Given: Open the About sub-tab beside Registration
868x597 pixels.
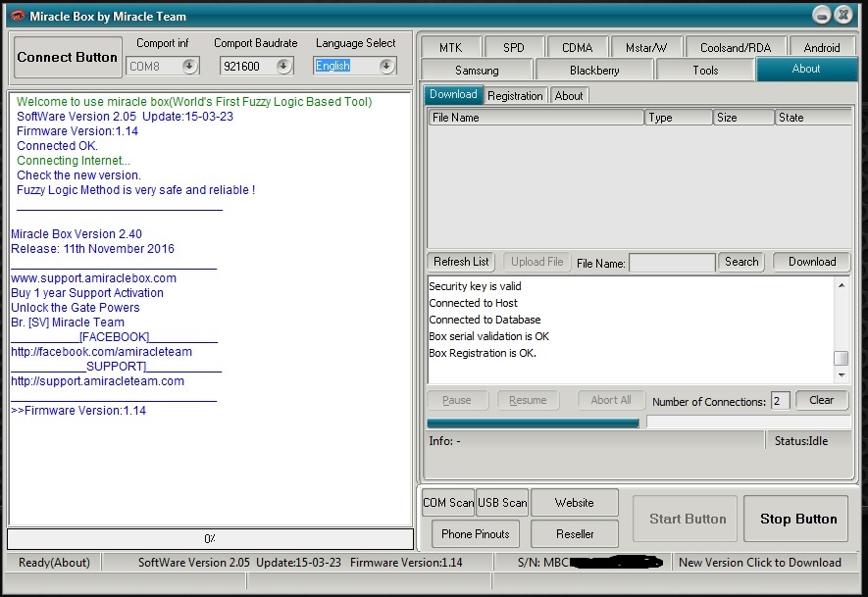Looking at the screenshot, I should click(569, 96).
